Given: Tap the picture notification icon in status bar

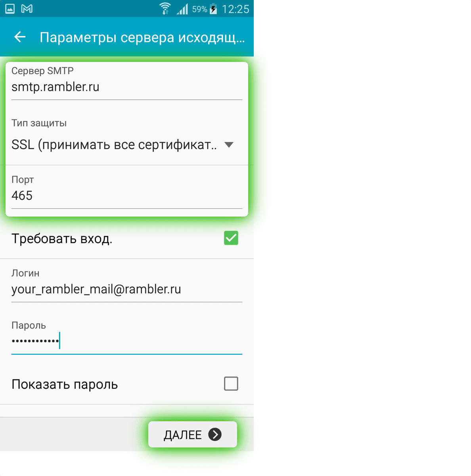Looking at the screenshot, I should point(10,9).
